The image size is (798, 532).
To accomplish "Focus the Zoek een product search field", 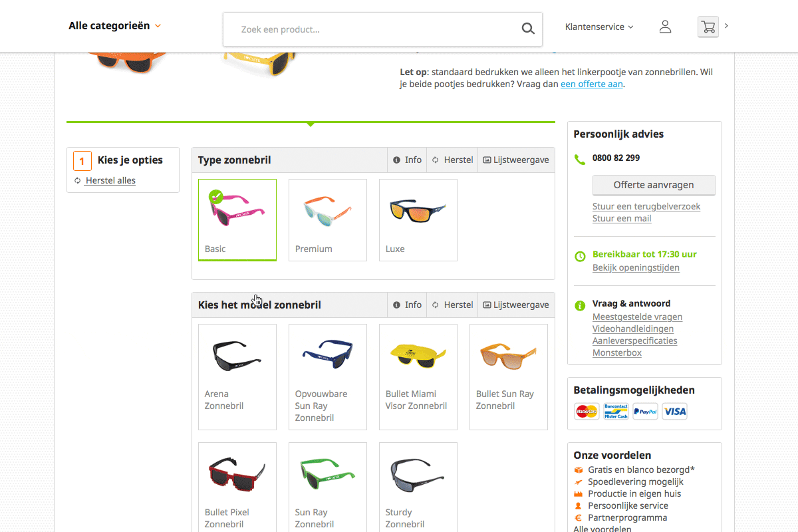I will click(x=372, y=29).
